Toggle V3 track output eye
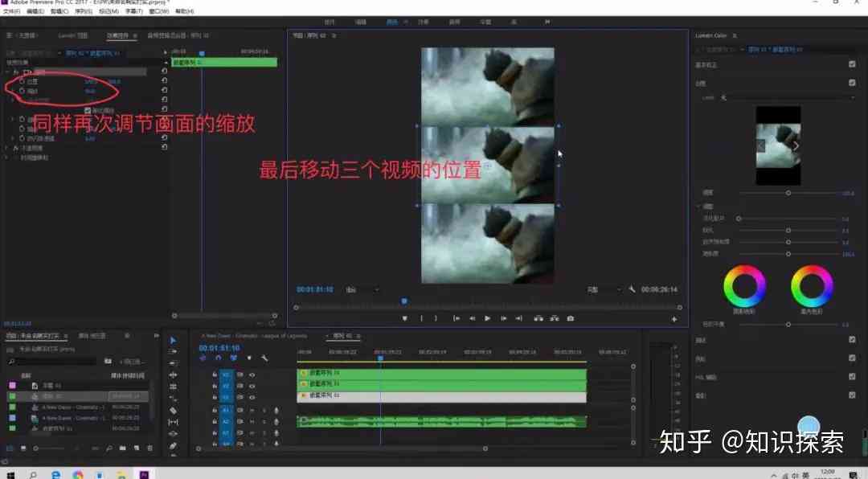 click(x=252, y=375)
